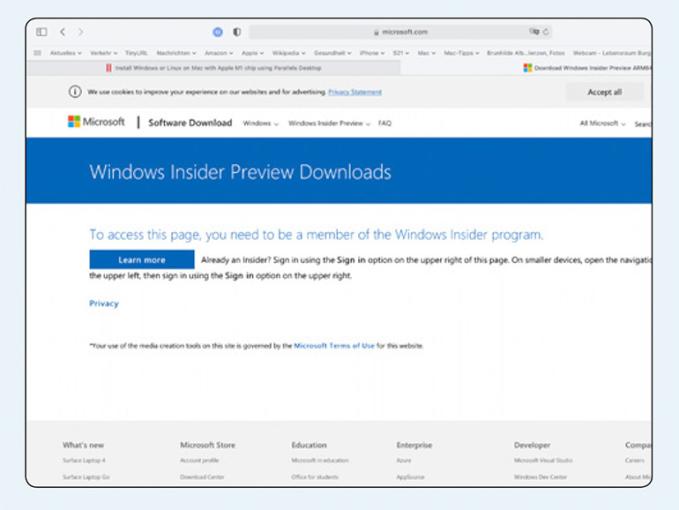The image size is (679, 510).
Task: Open the bookmarks grid icon
Action: 38,53
